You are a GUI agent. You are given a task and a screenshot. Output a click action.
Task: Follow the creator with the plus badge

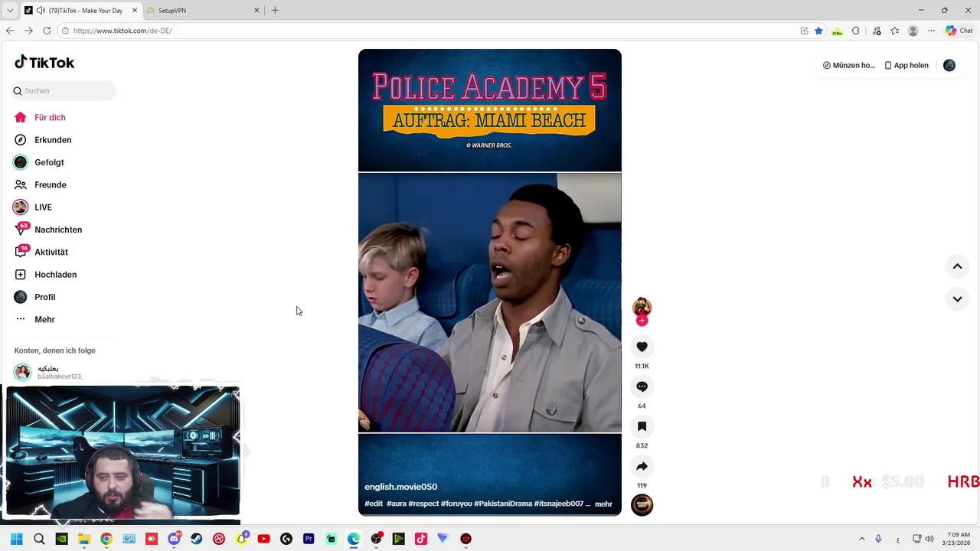[642, 321]
